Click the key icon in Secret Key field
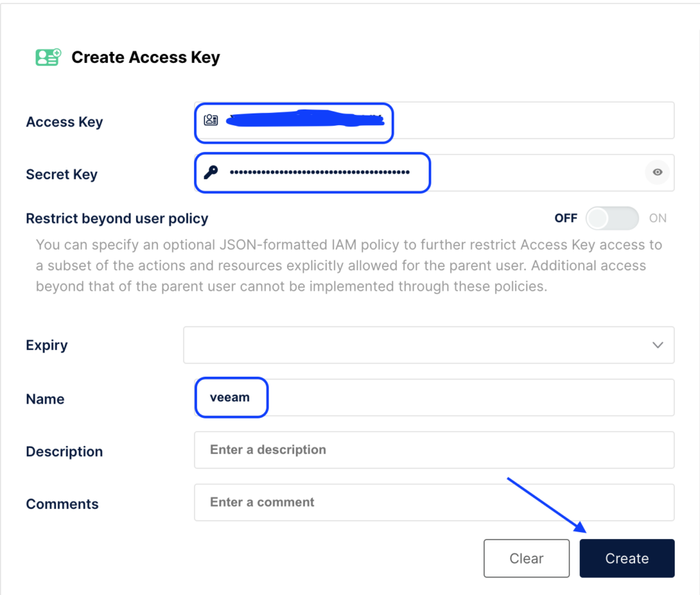The image size is (700, 595). 211,172
